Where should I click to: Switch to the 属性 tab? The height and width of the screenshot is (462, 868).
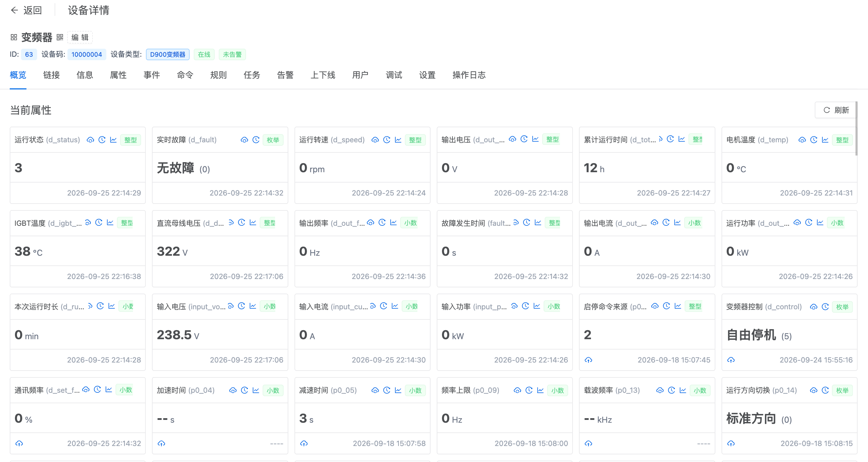pos(118,75)
